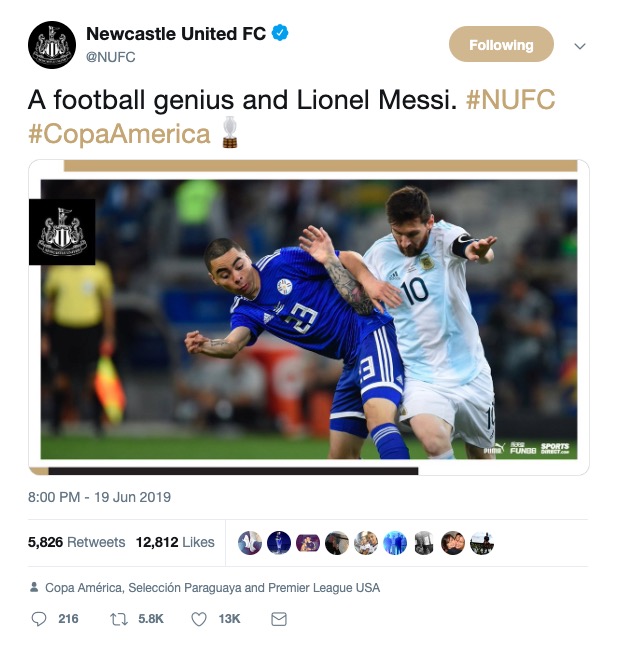Screen dimensions: 621x646
Task: Click the Newcastle United crest profile avatar
Action: tap(52, 45)
